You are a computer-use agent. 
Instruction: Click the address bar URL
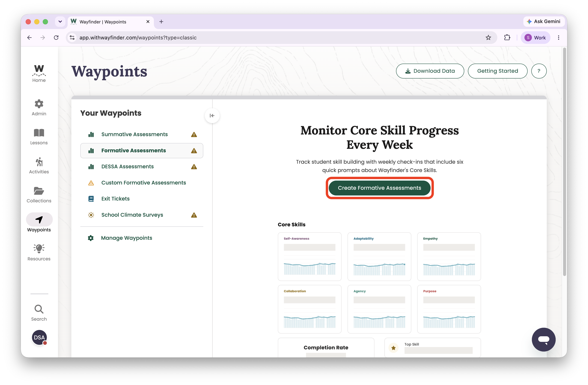(x=138, y=38)
